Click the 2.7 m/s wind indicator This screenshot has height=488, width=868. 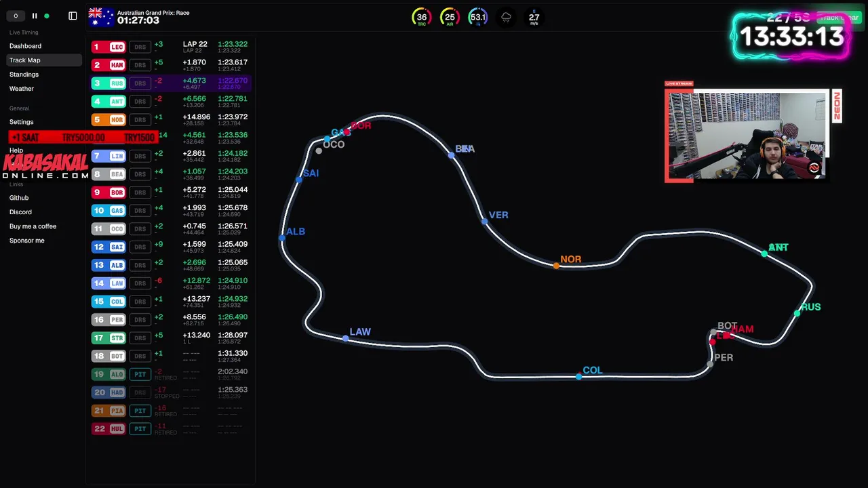coord(534,18)
